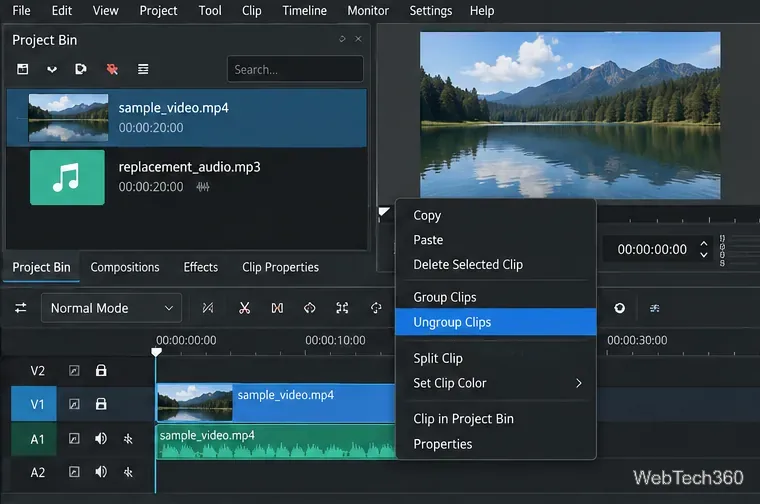Screen dimensions: 760x504
Task: Click the circular icon right of the context menu
Action: [619, 308]
